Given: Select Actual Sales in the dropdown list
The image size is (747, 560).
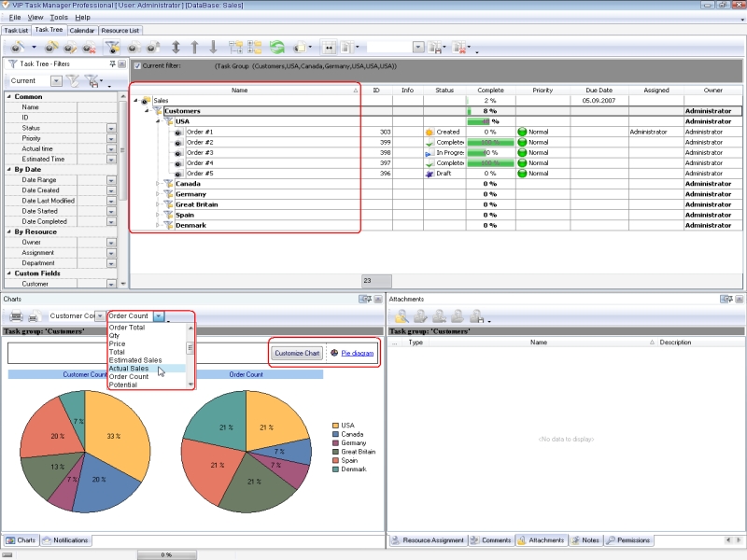Looking at the screenshot, I should point(147,369).
